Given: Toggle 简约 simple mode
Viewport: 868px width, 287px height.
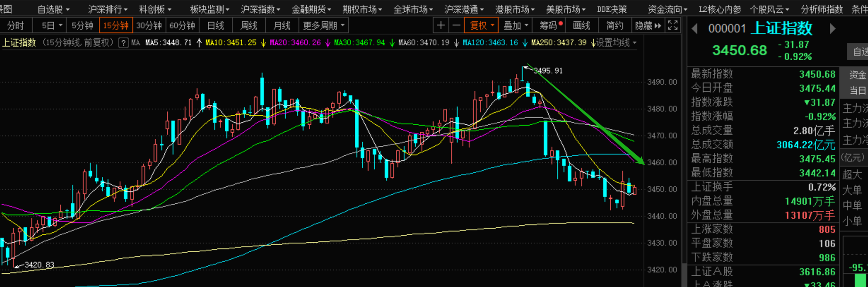Looking at the screenshot, I should coord(614,25).
